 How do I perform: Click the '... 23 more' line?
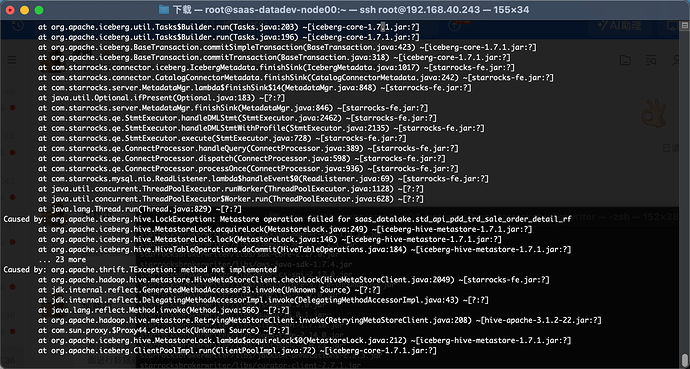tap(62, 259)
